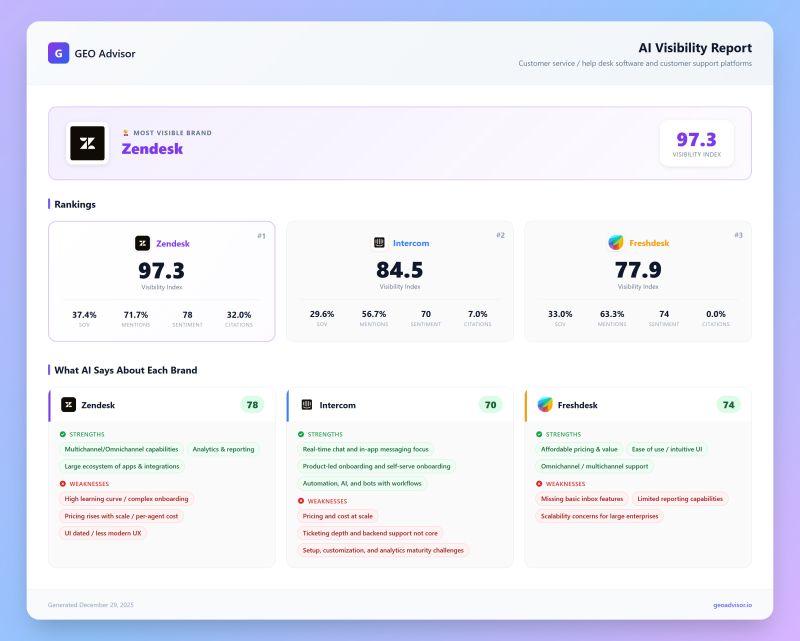This screenshot has height=641, width=800.
Task: Open the geoadvisor.io link in footer
Action: 732,605
